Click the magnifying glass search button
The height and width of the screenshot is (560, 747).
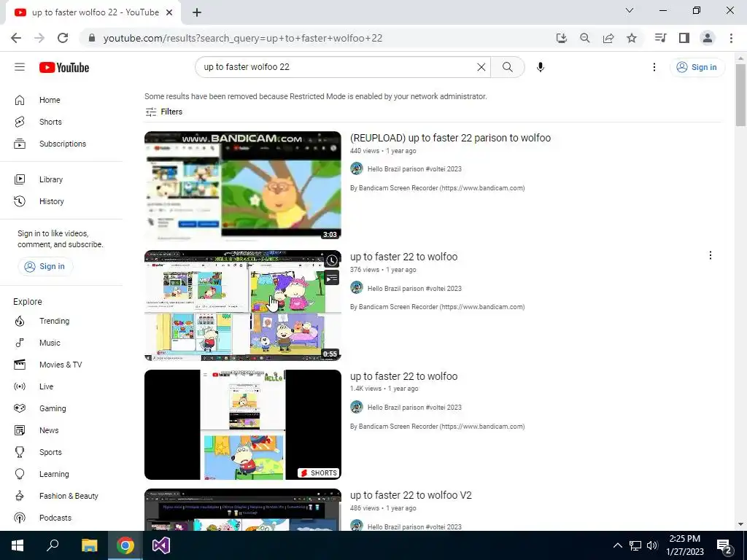pos(508,67)
